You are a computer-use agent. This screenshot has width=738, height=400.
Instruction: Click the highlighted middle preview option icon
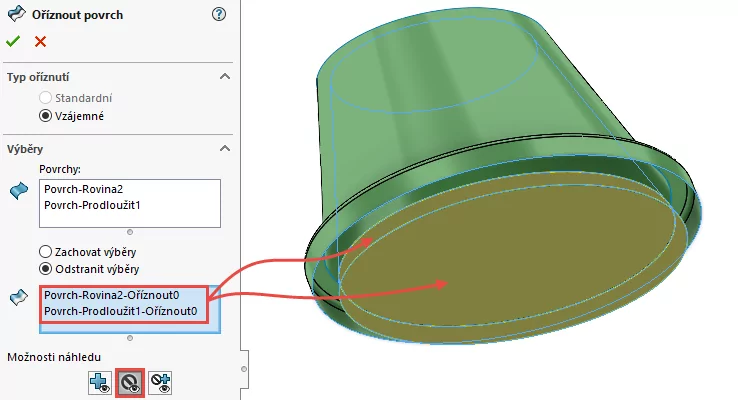click(x=129, y=381)
